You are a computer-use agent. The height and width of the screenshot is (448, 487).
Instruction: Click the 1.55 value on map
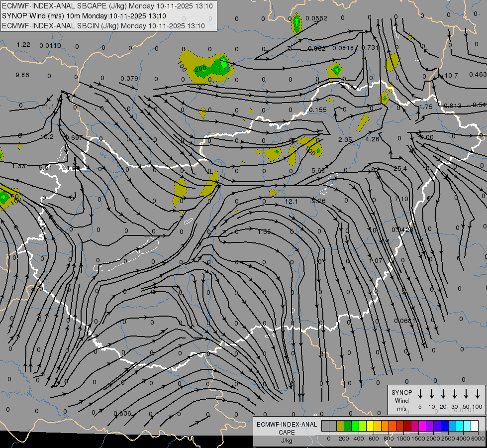click(x=264, y=231)
